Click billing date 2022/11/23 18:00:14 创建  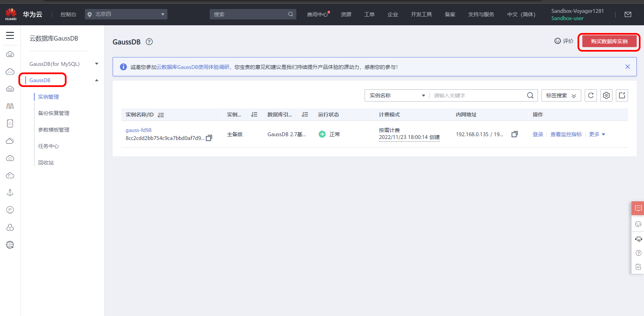pos(409,137)
